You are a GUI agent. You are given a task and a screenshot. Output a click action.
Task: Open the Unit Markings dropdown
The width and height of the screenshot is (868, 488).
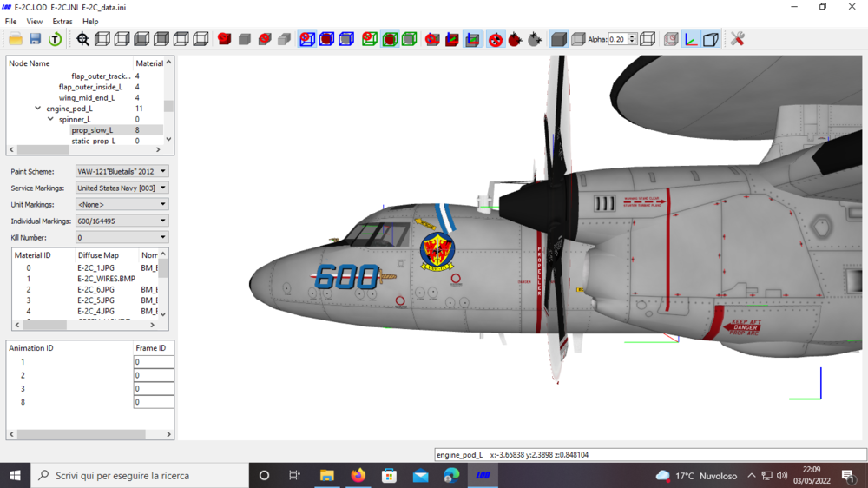point(122,204)
